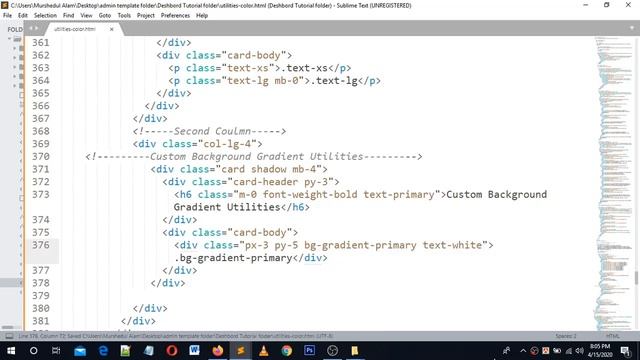Launch Microsoft Edge from taskbar
Image resolution: width=640 pixels, height=360 pixels.
[x=103, y=351]
